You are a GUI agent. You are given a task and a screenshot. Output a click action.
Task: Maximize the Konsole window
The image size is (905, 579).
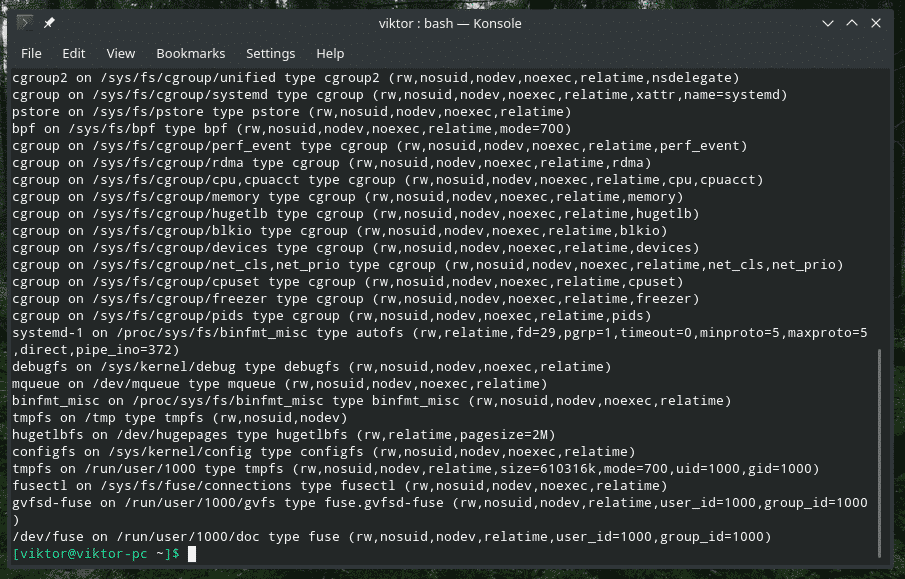pyautogui.click(x=852, y=23)
